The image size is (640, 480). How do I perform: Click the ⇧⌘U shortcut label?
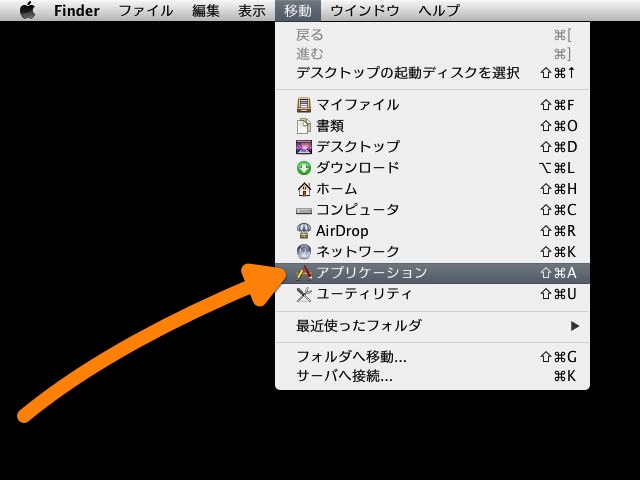(x=558, y=294)
